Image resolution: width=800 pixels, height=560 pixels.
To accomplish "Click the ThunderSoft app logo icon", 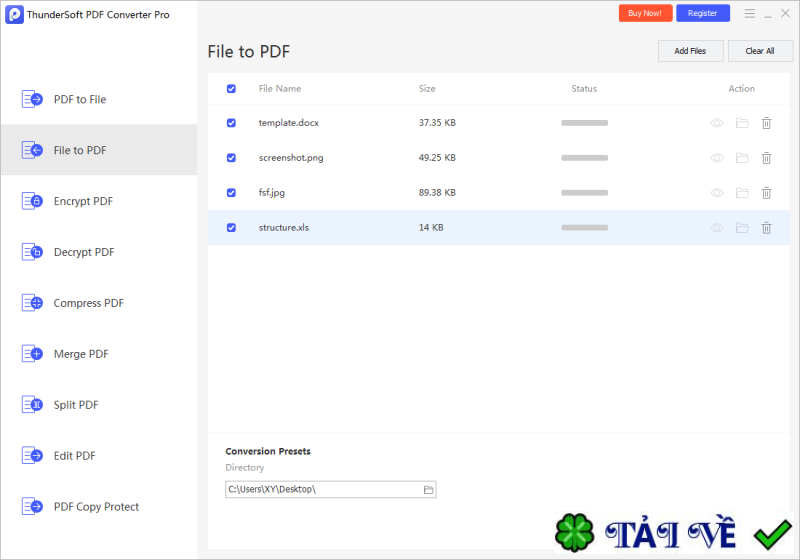I will tap(14, 14).
